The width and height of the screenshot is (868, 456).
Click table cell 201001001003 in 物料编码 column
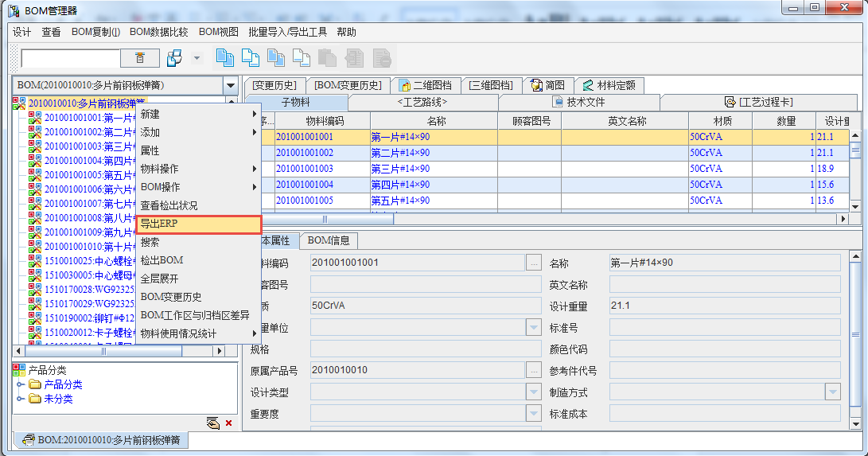click(x=323, y=169)
